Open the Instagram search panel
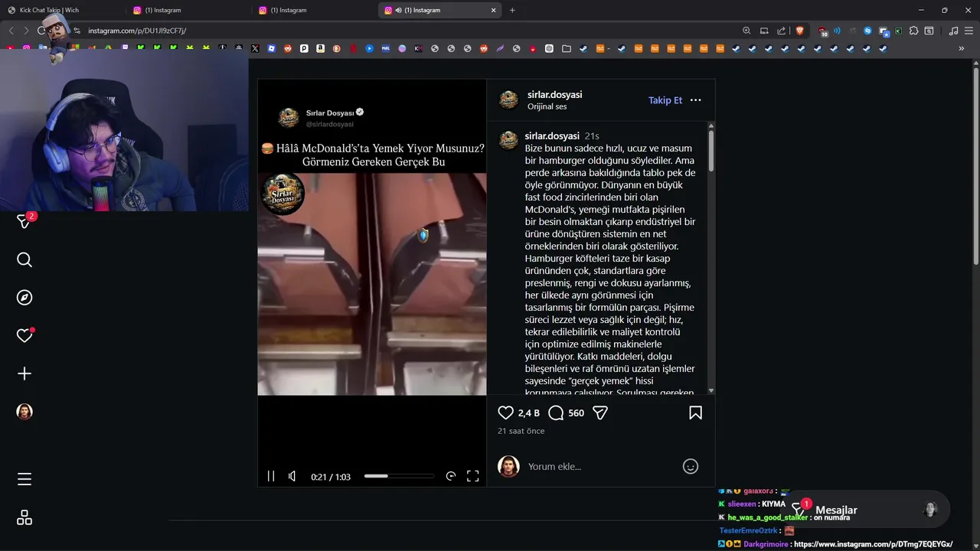 tap(24, 260)
